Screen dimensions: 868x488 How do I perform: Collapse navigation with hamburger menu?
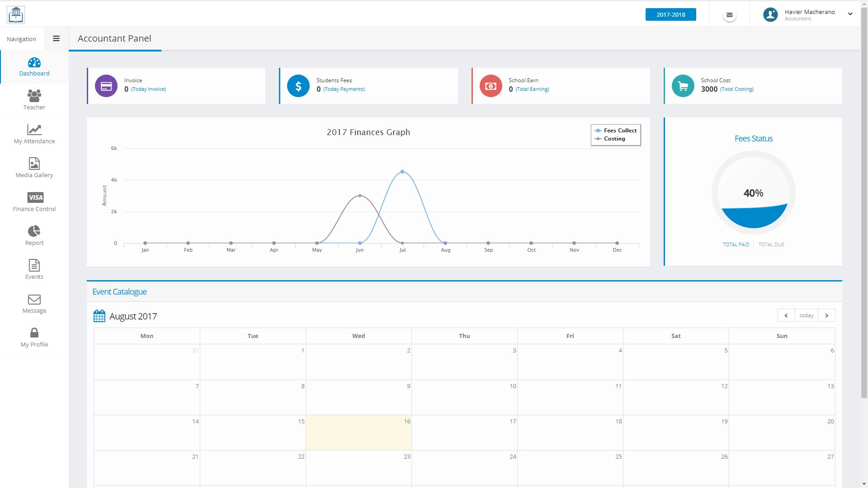[56, 39]
